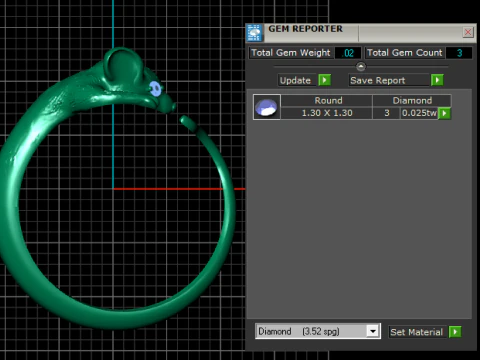This screenshot has height=360, width=480.
Task: Select the round gem thumbnail
Action: coord(267,107)
